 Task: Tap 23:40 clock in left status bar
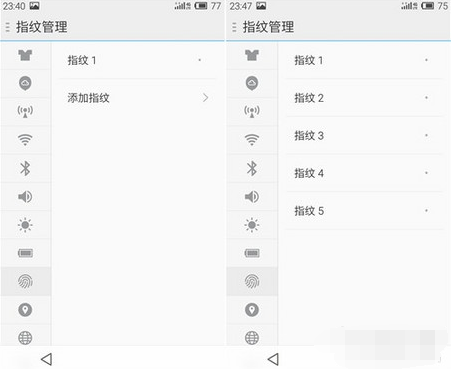14,6
